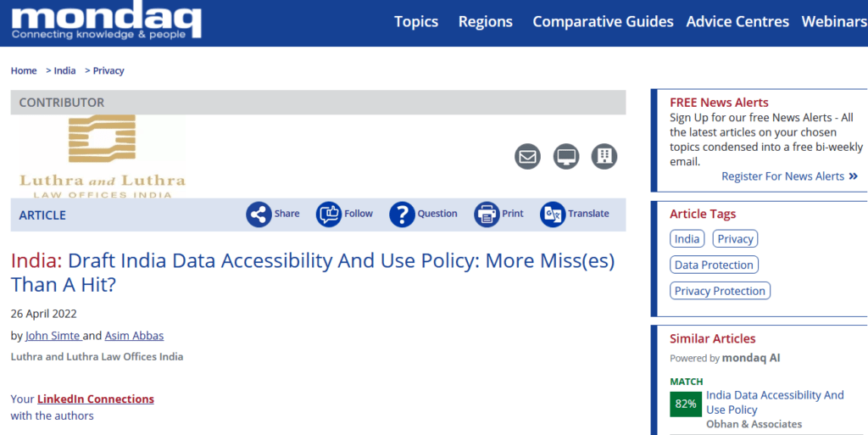
Task: Select the Data Protection article tag
Action: point(714,265)
